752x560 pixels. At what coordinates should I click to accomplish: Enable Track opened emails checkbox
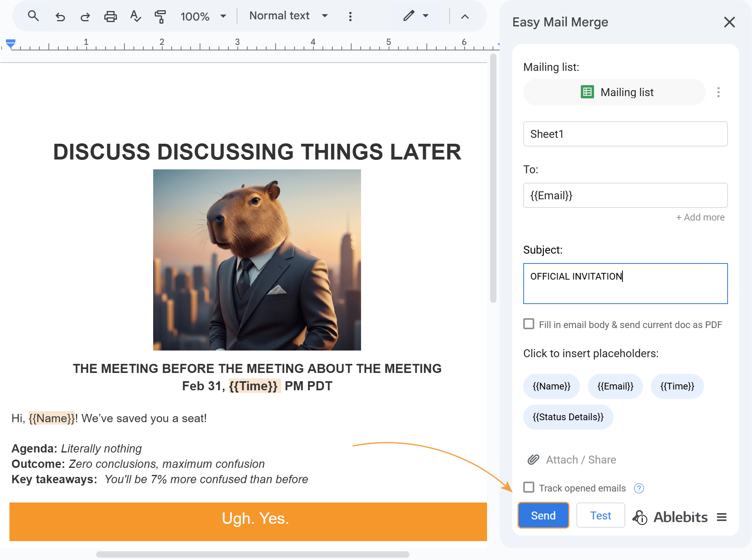tap(529, 488)
